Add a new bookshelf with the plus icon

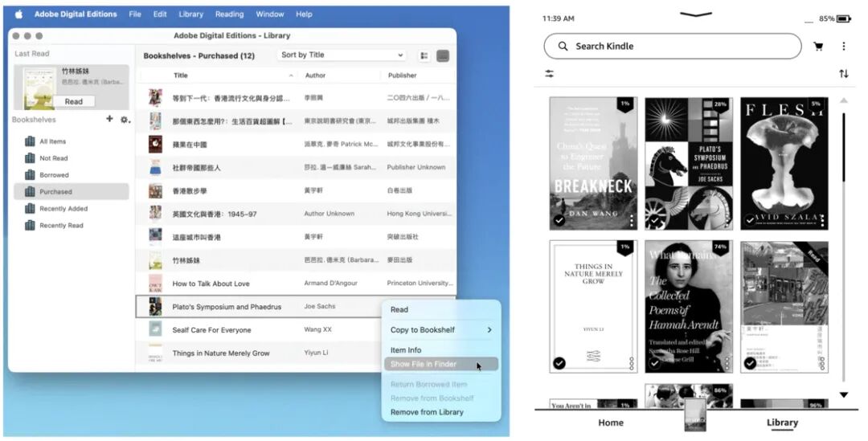pos(109,119)
